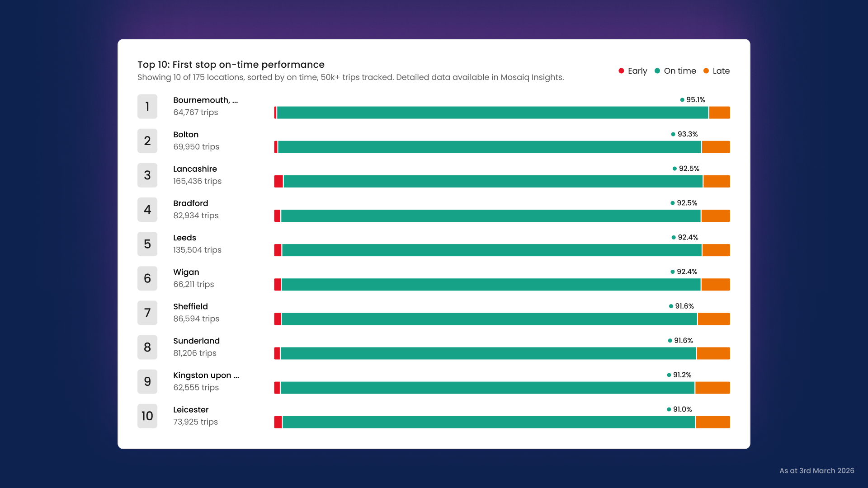Click the Top 10 first stop chart title

click(231, 65)
